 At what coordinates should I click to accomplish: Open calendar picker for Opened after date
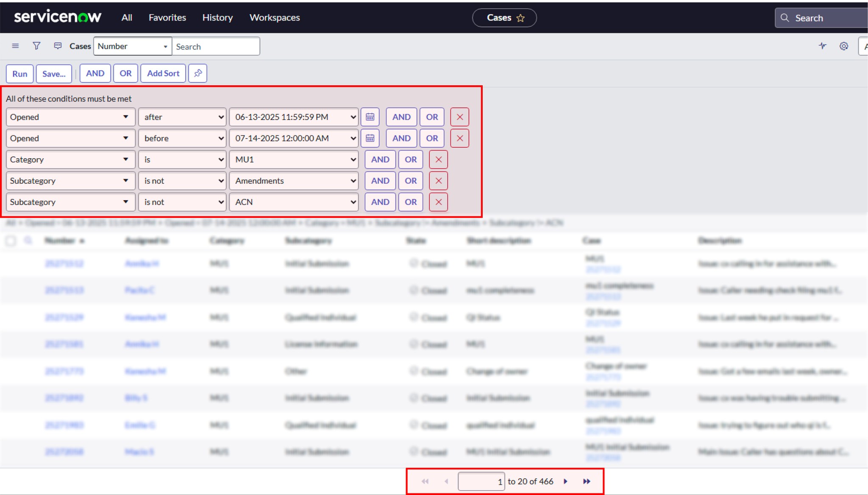tap(370, 117)
